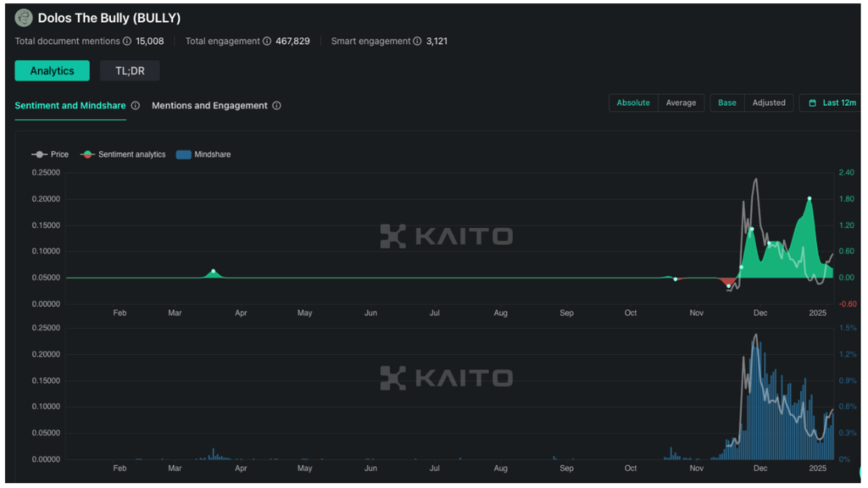This screenshot has width=868, height=488.
Task: Open the Sentiment and Mindshare tab
Action: pos(70,106)
